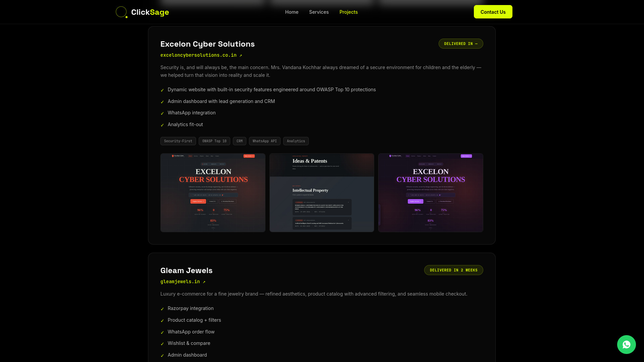644x362 pixels.
Task: Click the CRM tag
Action: click(x=240, y=141)
